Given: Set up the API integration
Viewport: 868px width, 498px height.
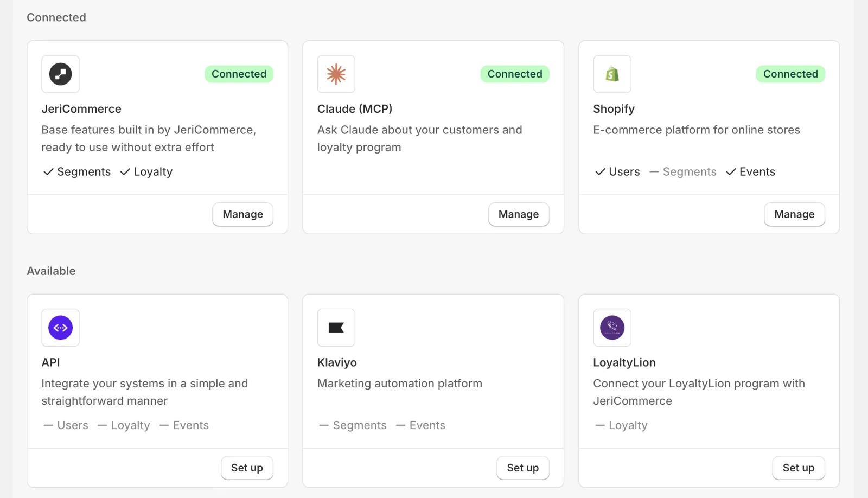Looking at the screenshot, I should coord(247,468).
